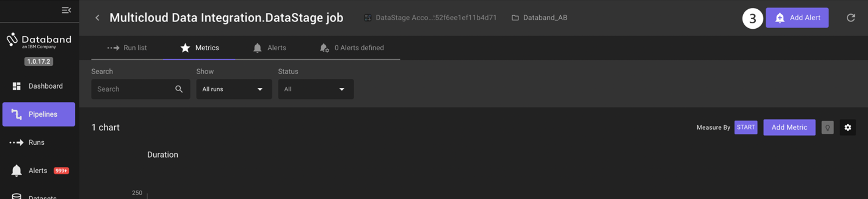
Task: Go back using the left chevron arrow
Action: [x=97, y=18]
